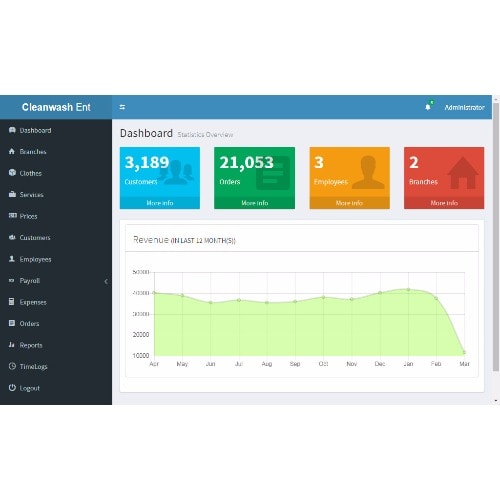Click the Apr data point on revenue chart

click(x=154, y=293)
